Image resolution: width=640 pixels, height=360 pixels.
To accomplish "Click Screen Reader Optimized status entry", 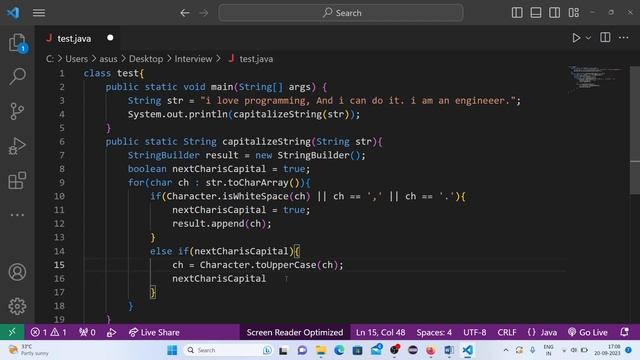I will tap(295, 332).
